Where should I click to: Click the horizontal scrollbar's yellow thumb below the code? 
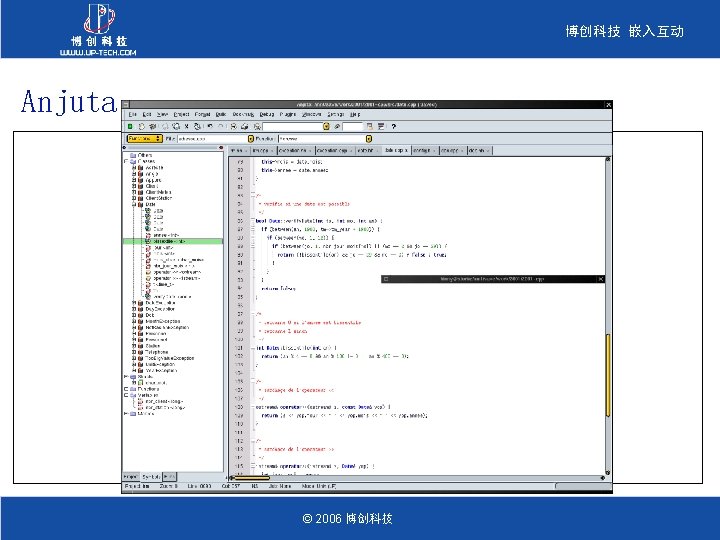[x=253, y=478]
